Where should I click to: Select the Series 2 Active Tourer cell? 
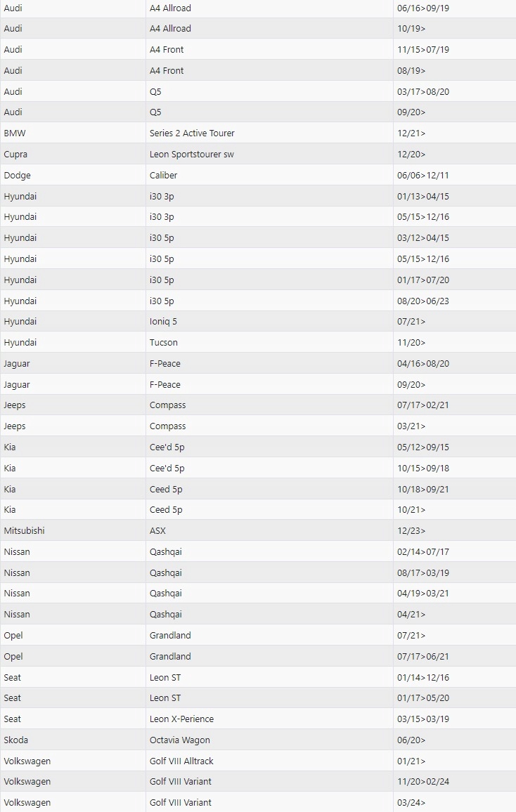pyautogui.click(x=192, y=133)
